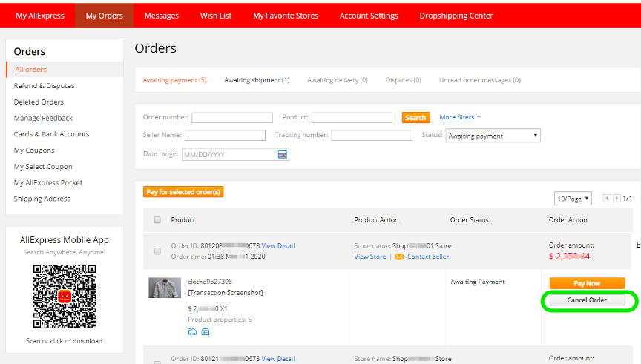641x364 pixels.
Task: Open My Orders top menu
Action: [105, 16]
